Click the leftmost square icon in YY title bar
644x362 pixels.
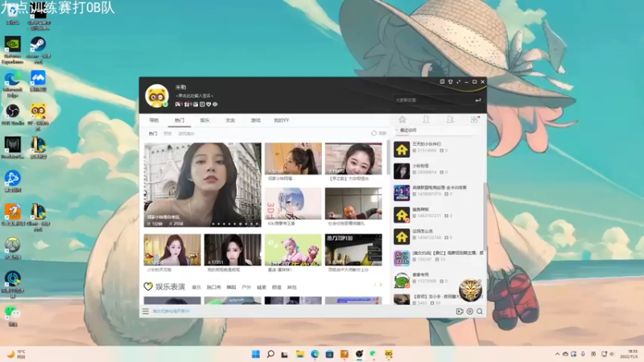[442, 82]
